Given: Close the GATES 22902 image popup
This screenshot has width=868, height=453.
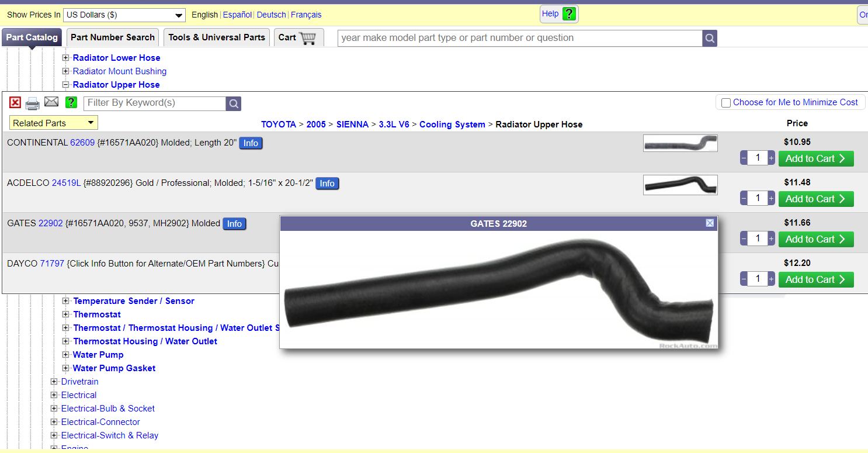Looking at the screenshot, I should coord(710,223).
